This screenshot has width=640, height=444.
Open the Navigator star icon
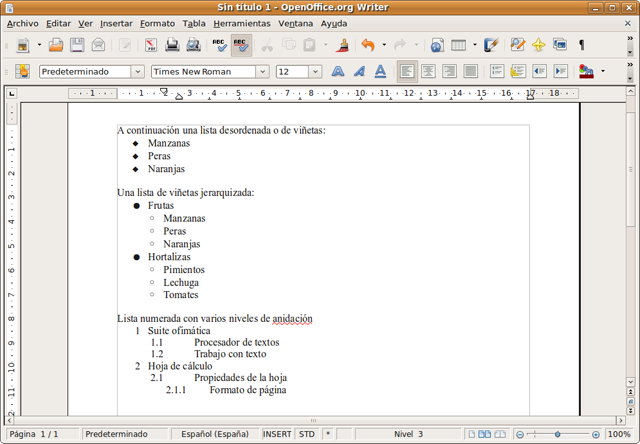(538, 45)
